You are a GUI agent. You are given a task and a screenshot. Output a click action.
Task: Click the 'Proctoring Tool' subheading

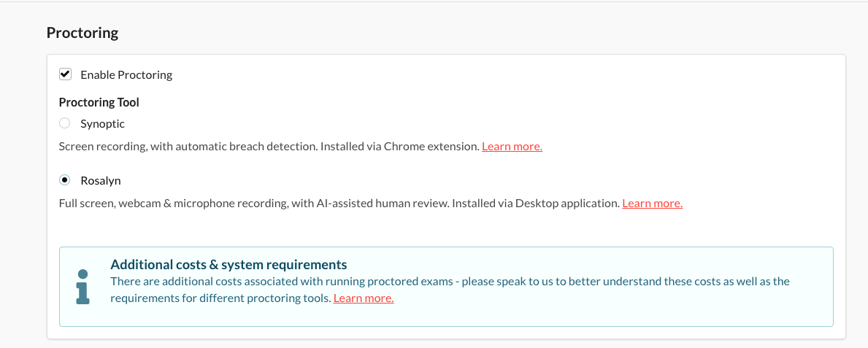(x=99, y=102)
